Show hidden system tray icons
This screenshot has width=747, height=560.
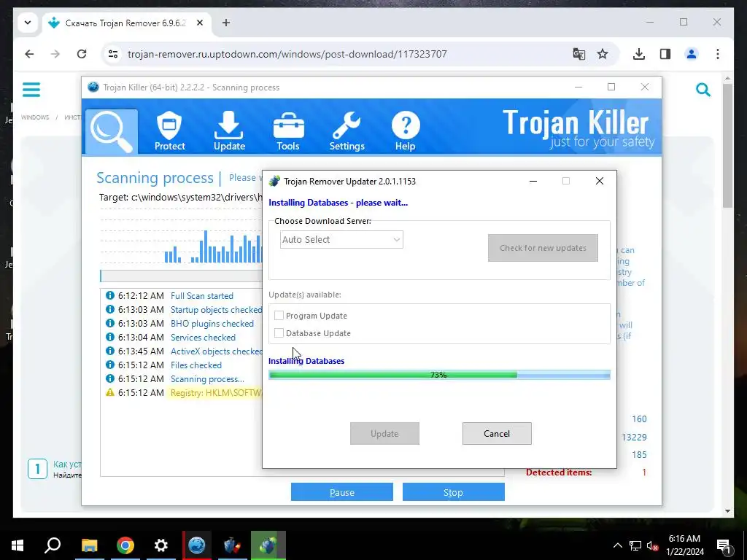coord(617,545)
